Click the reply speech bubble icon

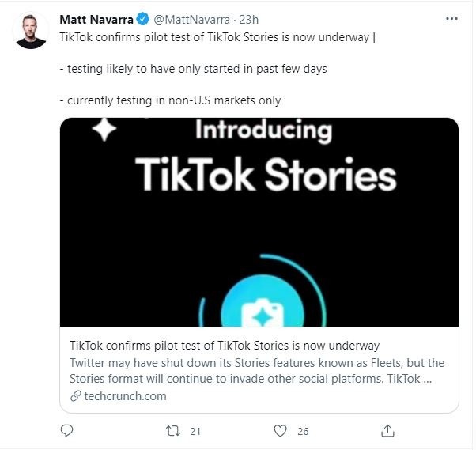[x=67, y=431]
